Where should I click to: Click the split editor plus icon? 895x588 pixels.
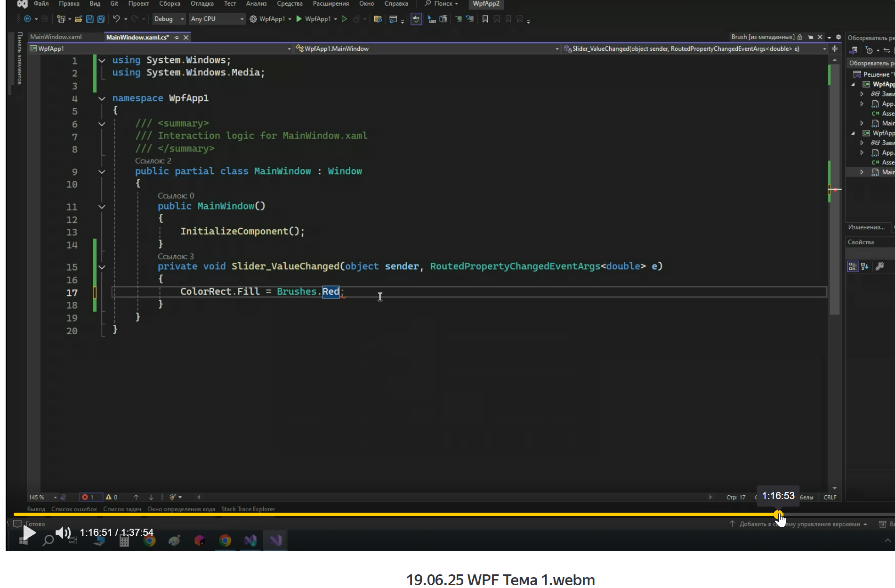[835, 48]
